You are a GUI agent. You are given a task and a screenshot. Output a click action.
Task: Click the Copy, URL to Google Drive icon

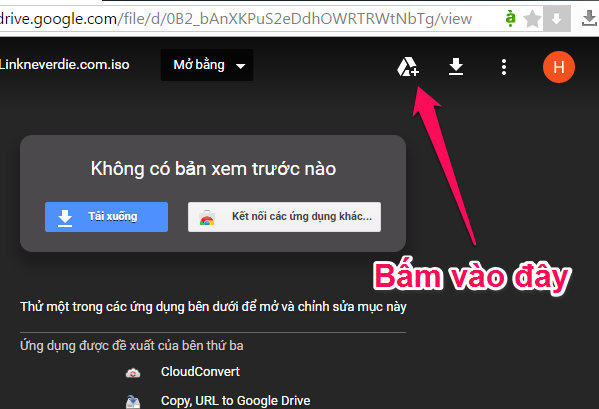pos(133,401)
